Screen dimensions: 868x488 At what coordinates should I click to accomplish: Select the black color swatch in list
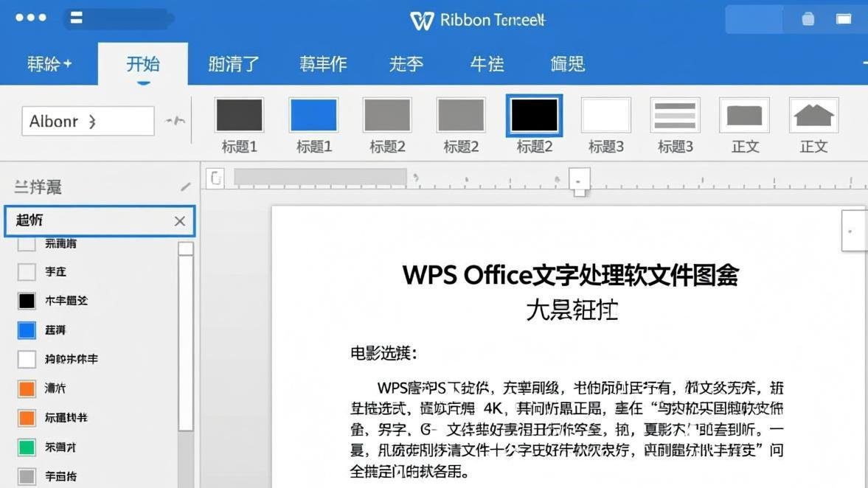point(27,301)
